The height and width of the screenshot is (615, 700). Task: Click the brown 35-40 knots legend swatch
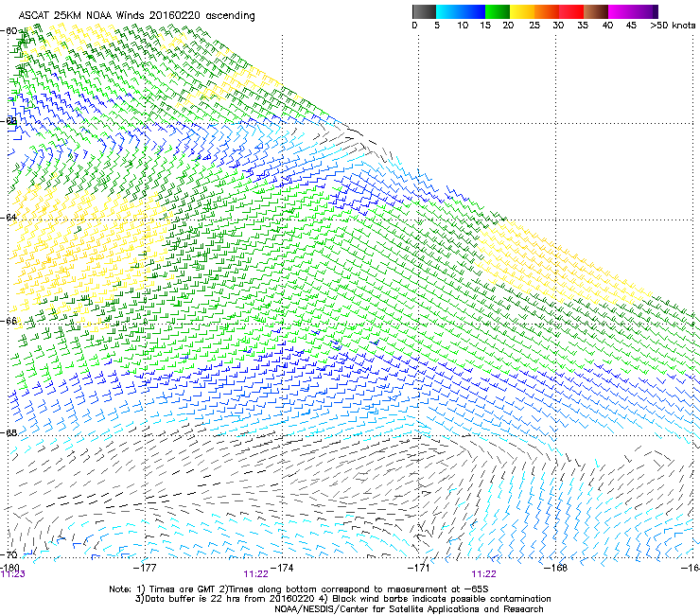(596, 11)
